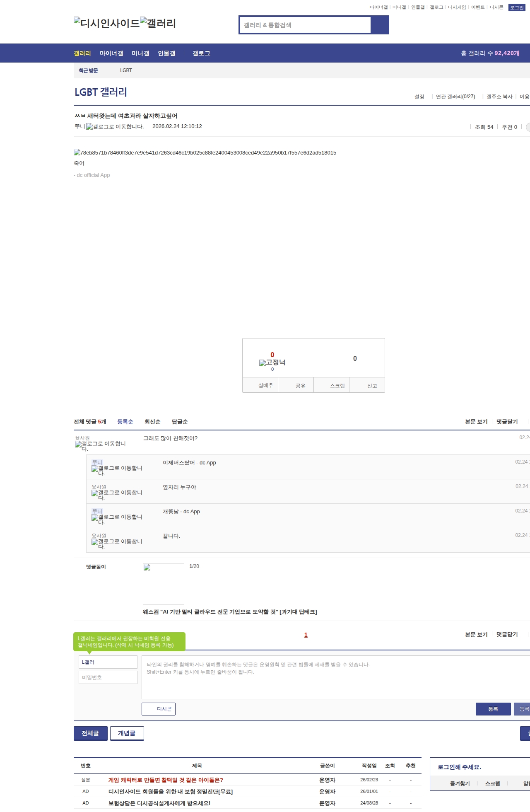Sort comments by 답글순
Screen dimensions: 530x812
coord(180,422)
